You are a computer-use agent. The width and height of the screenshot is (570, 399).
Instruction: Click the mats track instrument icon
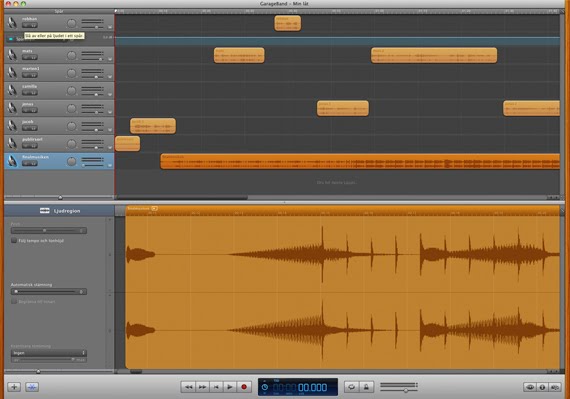tap(12, 55)
